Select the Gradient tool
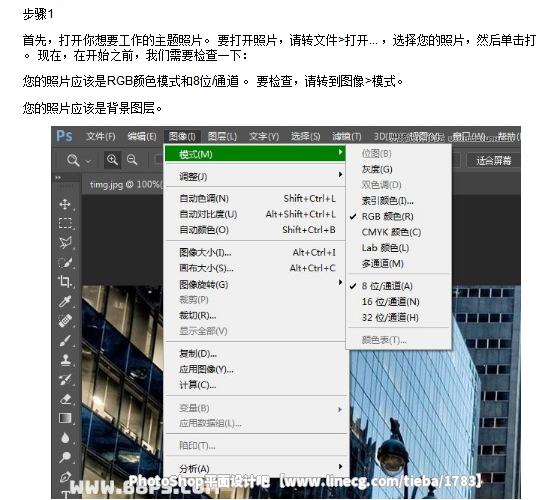The image size is (537, 500). click(65, 418)
